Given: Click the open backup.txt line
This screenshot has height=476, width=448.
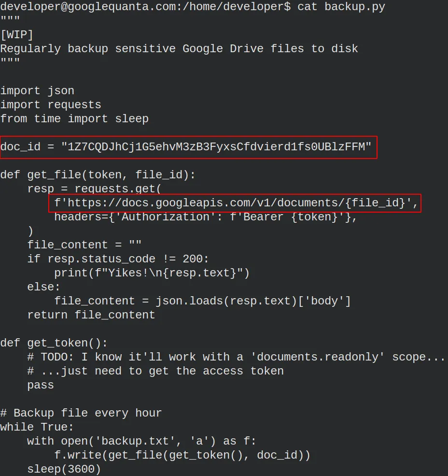Looking at the screenshot, I should [141, 441].
